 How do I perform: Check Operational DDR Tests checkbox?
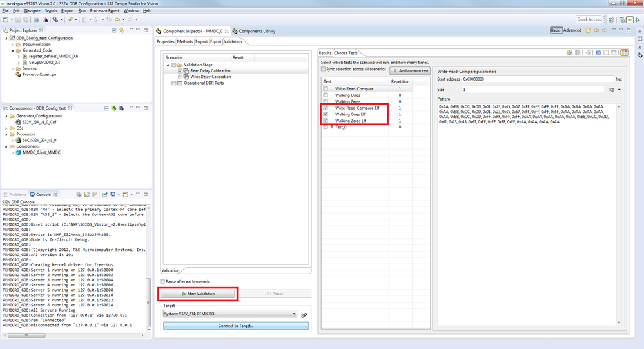pos(174,83)
